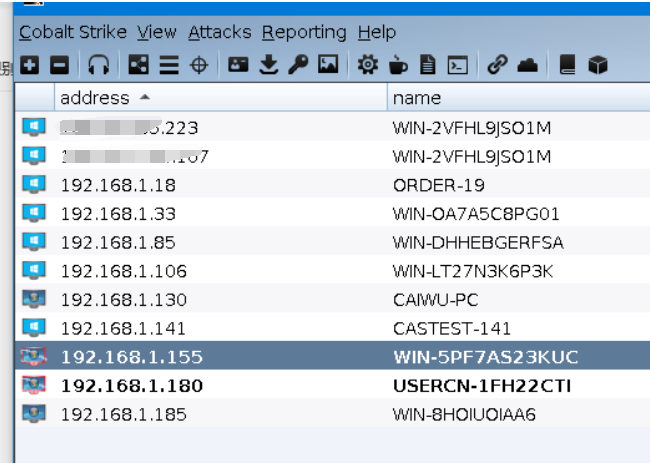Click the blurred address ending in .223
This screenshot has height=464, width=650.
129,128
